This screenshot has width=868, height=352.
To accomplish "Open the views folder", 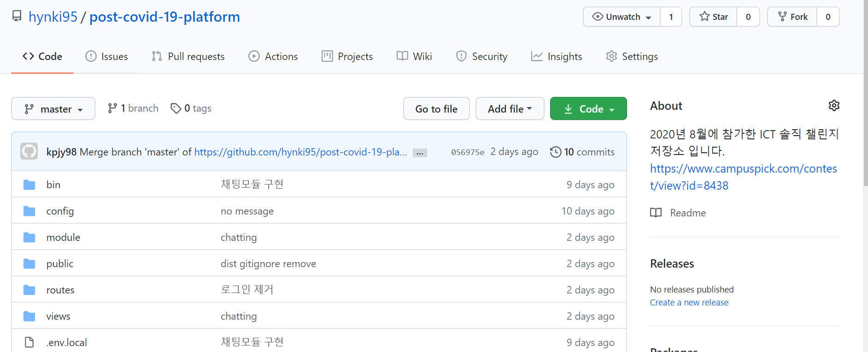I will (59, 316).
